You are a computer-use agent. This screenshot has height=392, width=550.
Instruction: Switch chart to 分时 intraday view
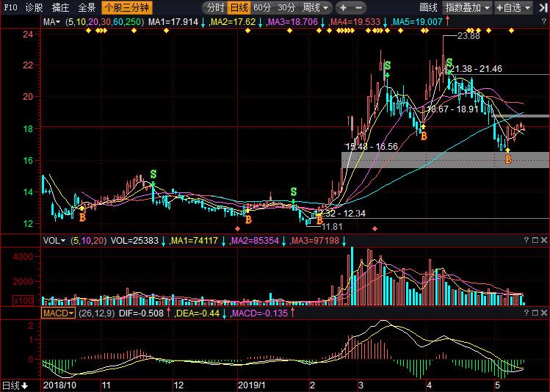tap(215, 7)
